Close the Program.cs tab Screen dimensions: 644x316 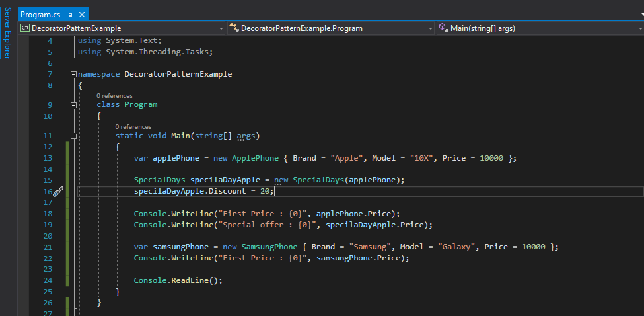click(81, 15)
